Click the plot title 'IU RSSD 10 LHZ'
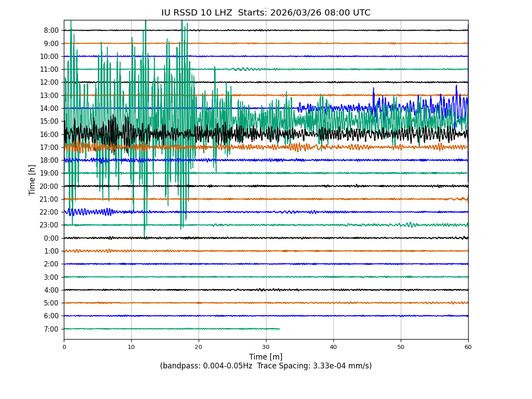 click(x=196, y=13)
